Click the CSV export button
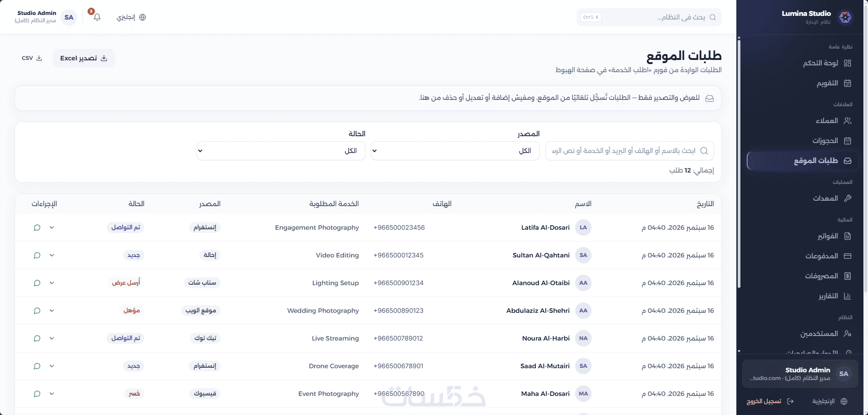This screenshot has width=868, height=415. [x=32, y=58]
